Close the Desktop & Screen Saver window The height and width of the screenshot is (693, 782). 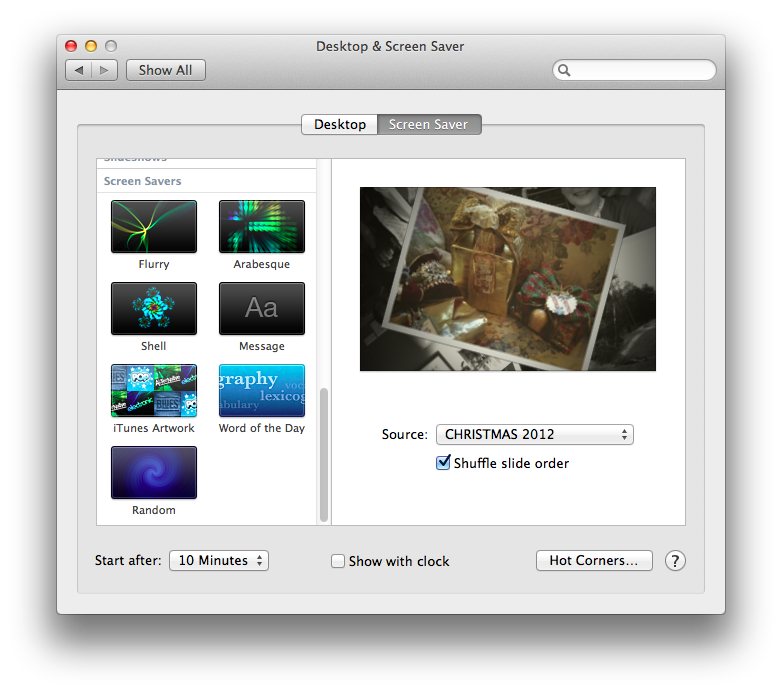click(x=71, y=46)
